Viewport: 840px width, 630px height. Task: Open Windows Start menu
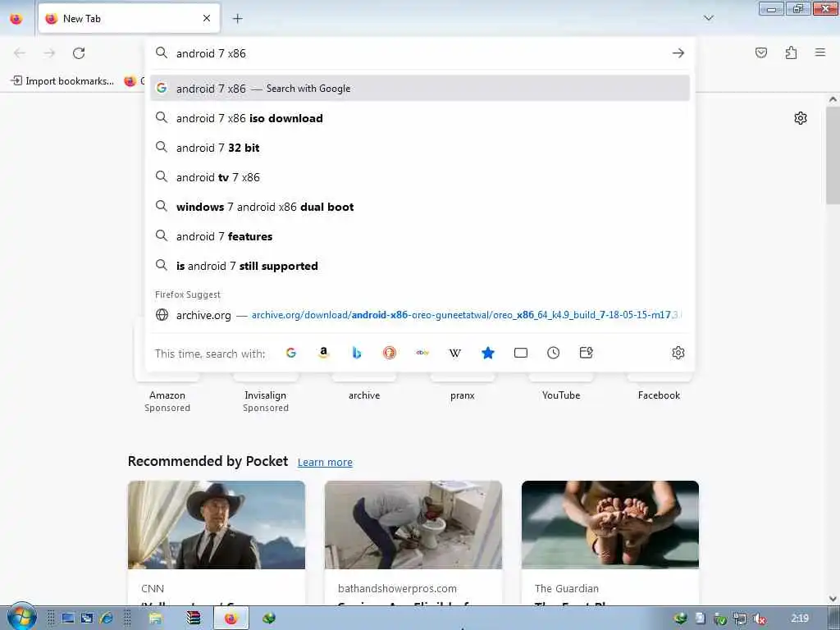[x=21, y=617]
